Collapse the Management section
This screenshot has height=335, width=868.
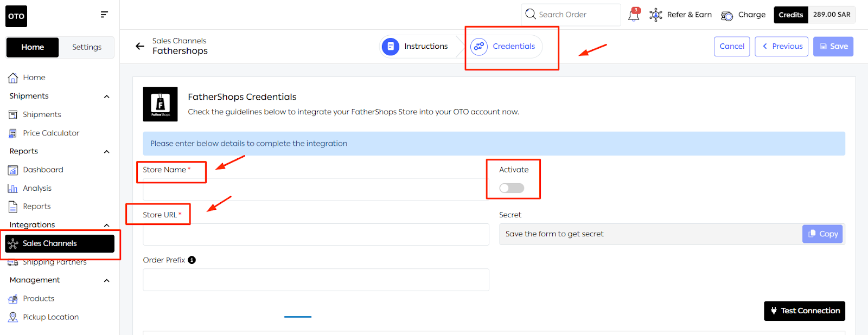107,281
